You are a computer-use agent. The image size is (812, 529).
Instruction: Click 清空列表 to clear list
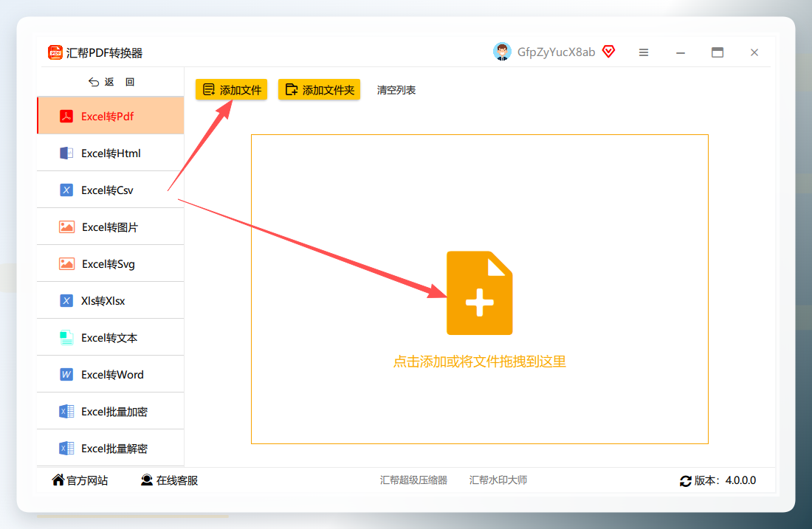[x=396, y=90]
